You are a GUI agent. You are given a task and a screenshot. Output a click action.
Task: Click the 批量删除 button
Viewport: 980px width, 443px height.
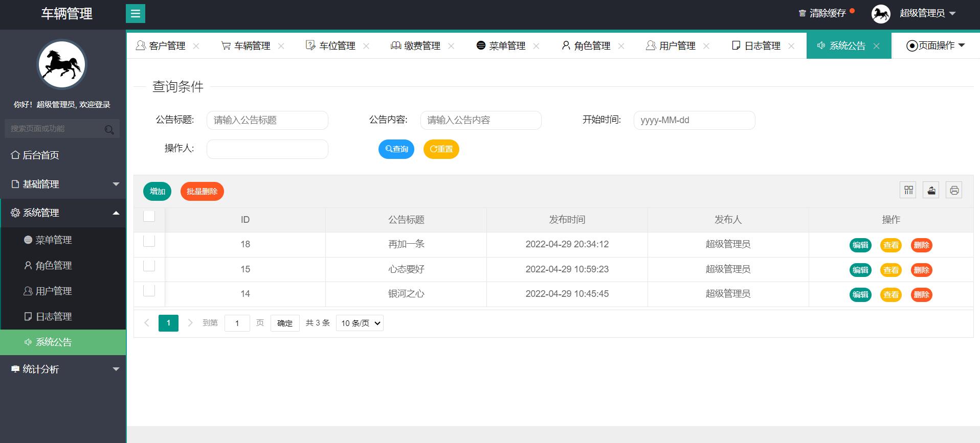pos(202,191)
